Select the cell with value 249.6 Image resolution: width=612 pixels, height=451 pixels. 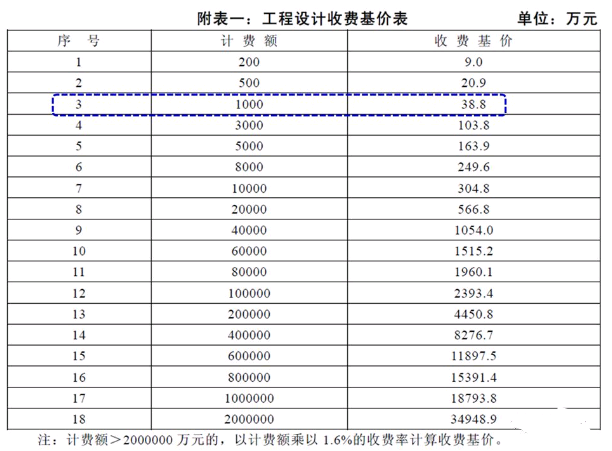coord(474,167)
